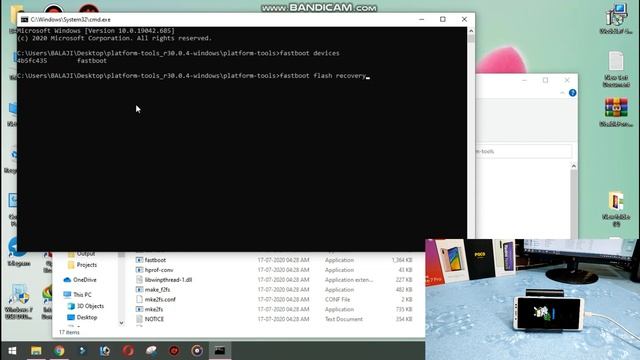Click the CONF File type cell
The height and width of the screenshot is (360, 640).
tap(337, 299)
